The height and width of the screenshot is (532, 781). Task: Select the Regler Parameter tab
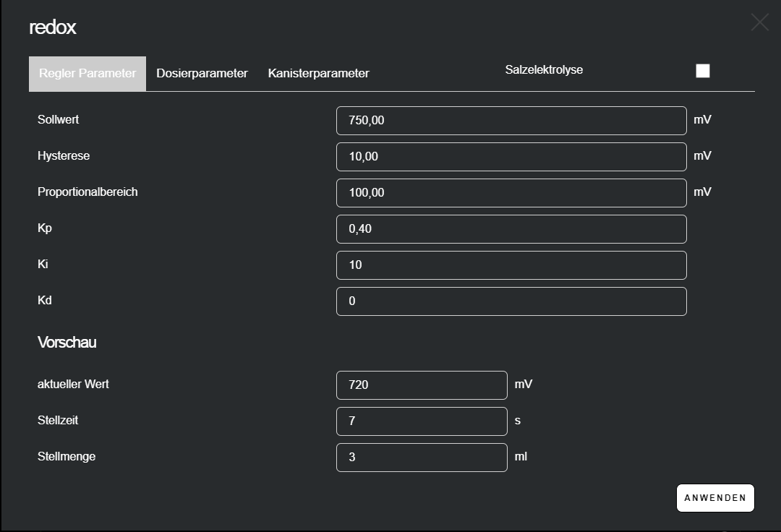pyautogui.click(x=88, y=74)
